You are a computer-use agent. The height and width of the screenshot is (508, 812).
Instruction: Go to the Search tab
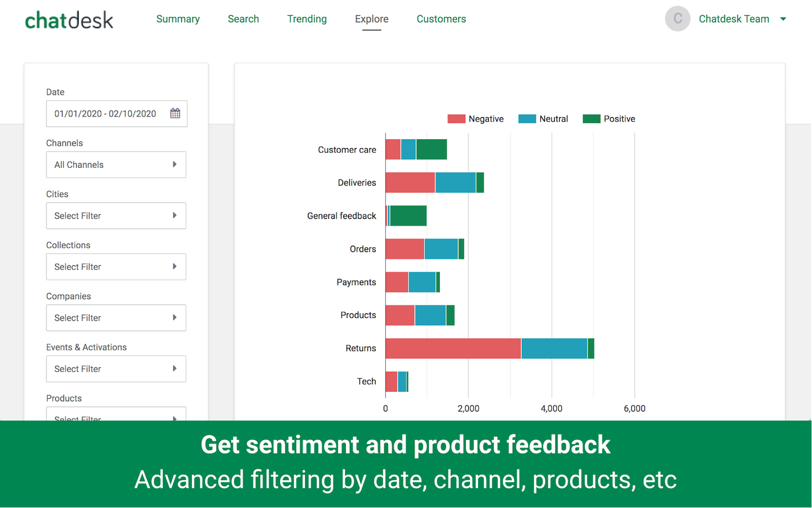pyautogui.click(x=243, y=19)
